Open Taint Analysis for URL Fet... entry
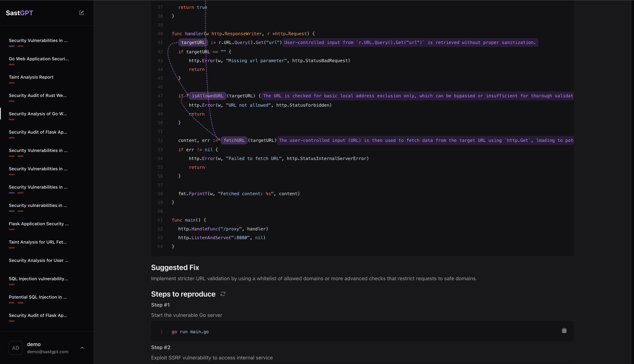Viewport: 634px width, 364px height. [38, 242]
